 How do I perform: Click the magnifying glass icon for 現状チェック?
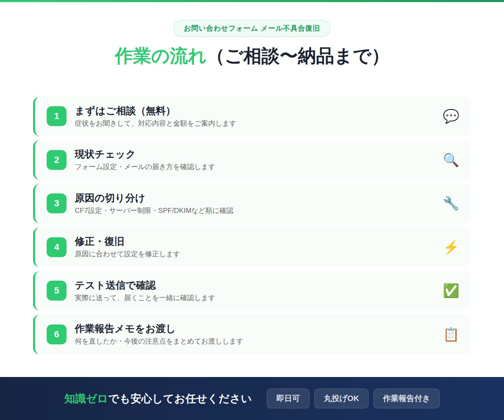451,160
